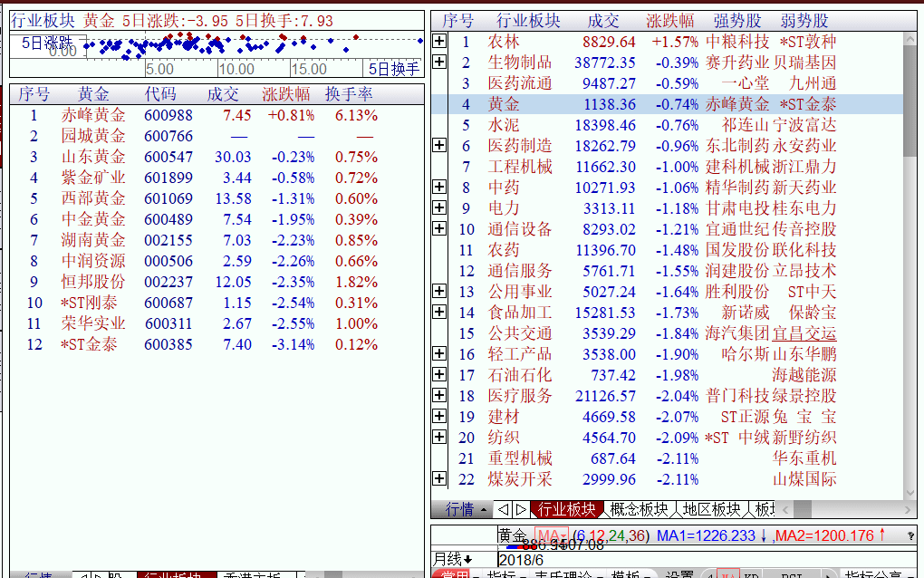Expand the 通信设备 sector row
The width and height of the screenshot is (924, 578).
tap(439, 228)
